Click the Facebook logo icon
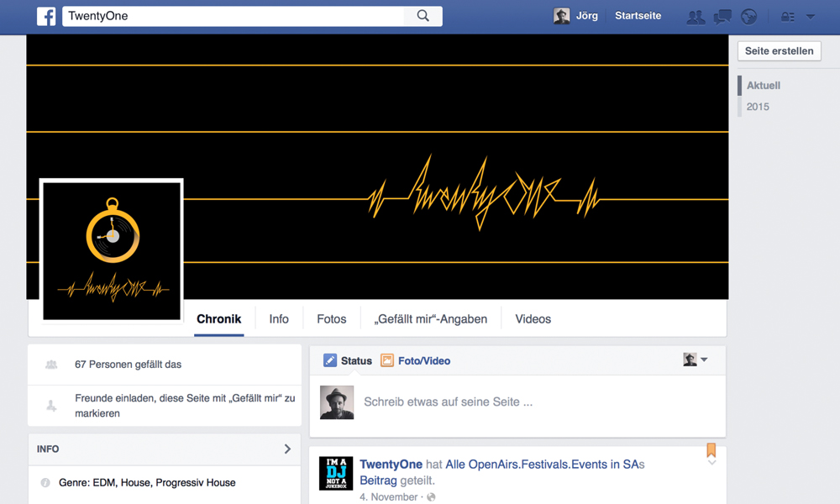The image size is (840, 504). click(x=46, y=16)
